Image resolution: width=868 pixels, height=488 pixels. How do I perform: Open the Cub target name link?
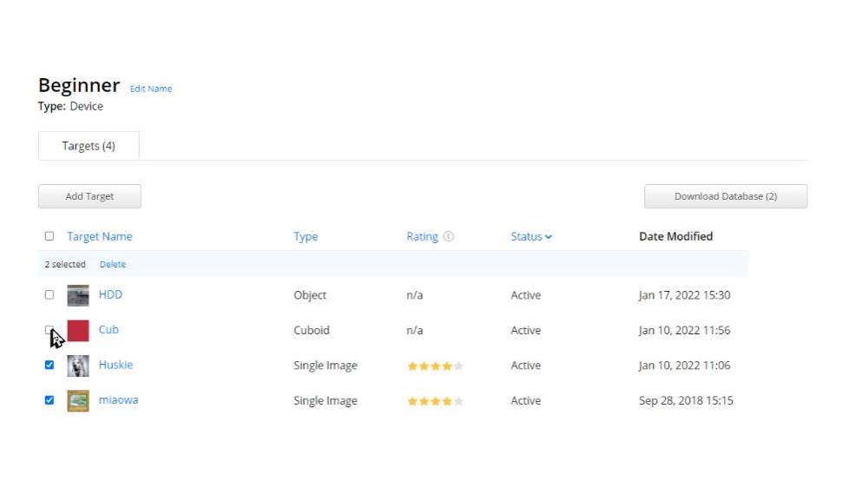click(x=108, y=330)
